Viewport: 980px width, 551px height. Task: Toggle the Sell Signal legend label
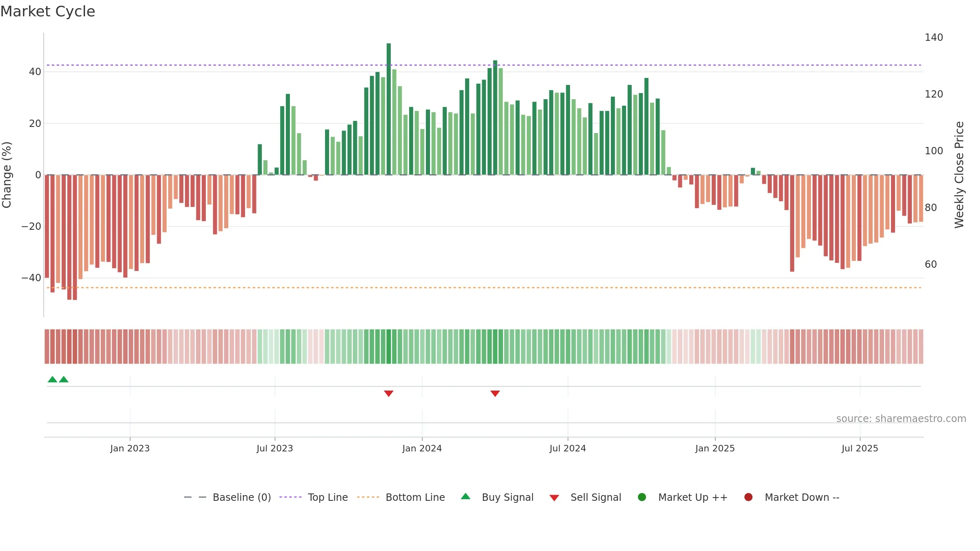pos(596,497)
